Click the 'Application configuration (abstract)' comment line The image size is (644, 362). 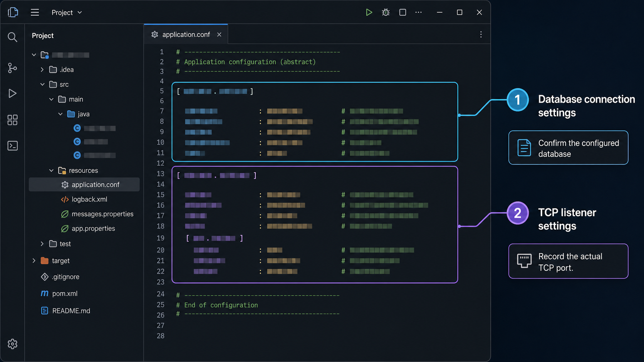pos(246,62)
